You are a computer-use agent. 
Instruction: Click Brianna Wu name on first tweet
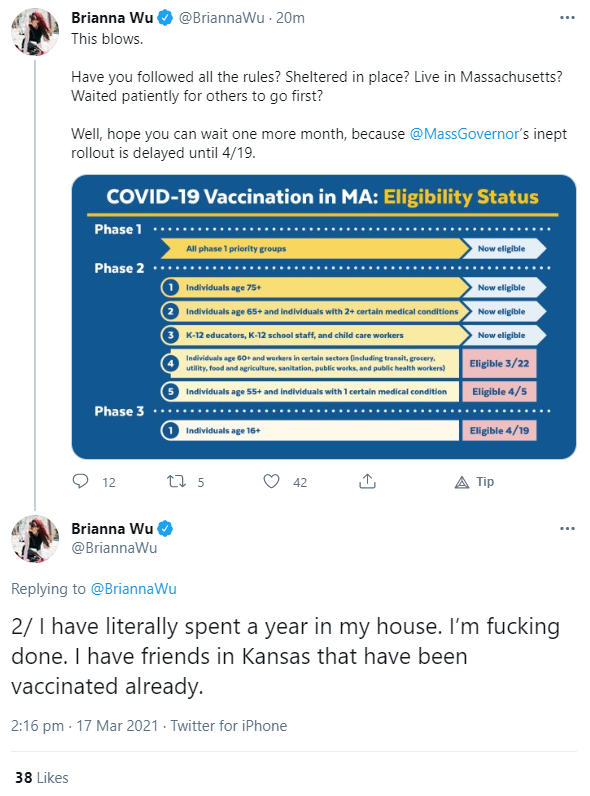click(x=112, y=18)
